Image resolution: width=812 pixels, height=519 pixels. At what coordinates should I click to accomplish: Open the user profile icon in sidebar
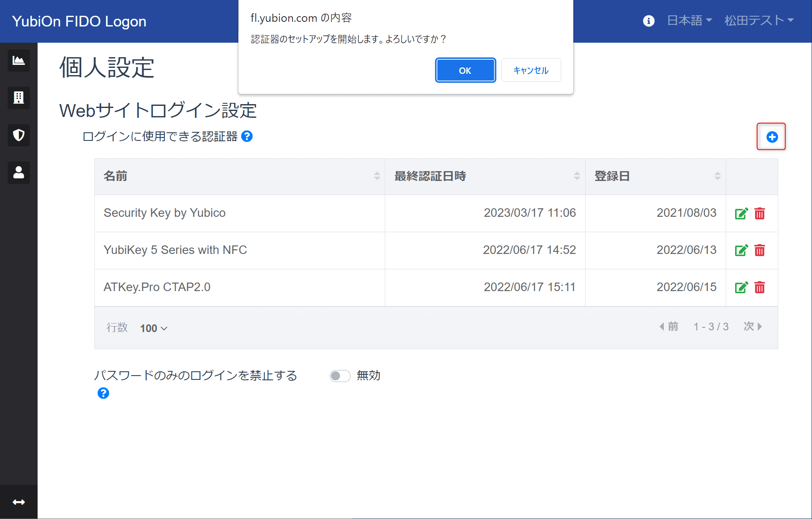point(19,172)
